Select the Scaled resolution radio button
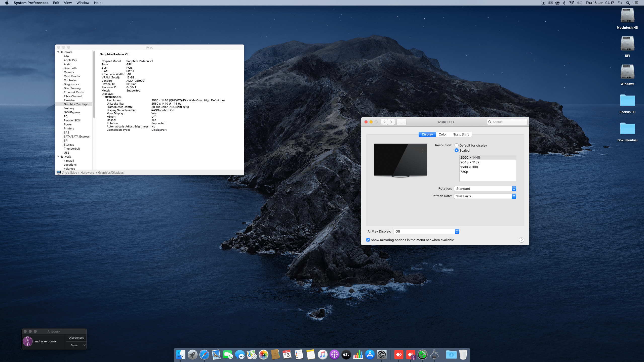This screenshot has width=644, height=362. click(x=457, y=150)
